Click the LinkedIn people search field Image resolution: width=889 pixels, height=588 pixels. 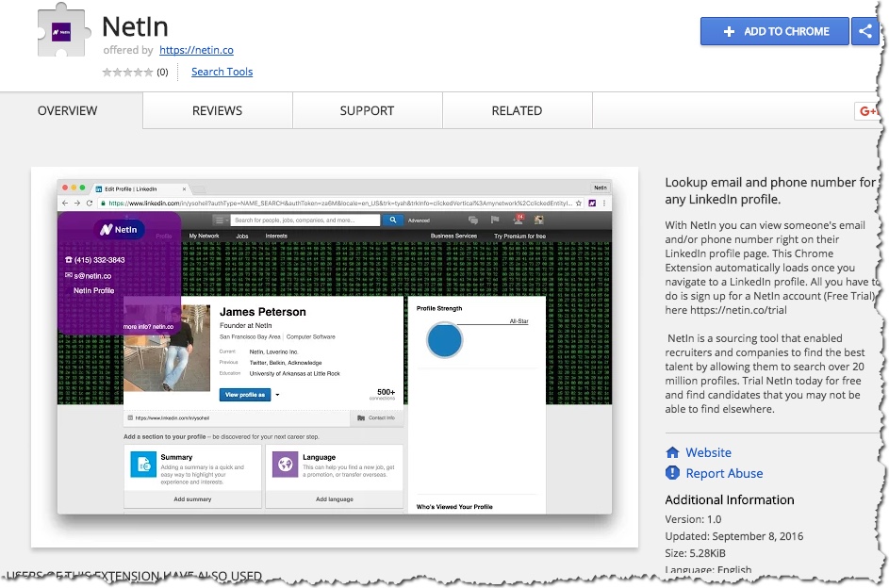pos(305,220)
